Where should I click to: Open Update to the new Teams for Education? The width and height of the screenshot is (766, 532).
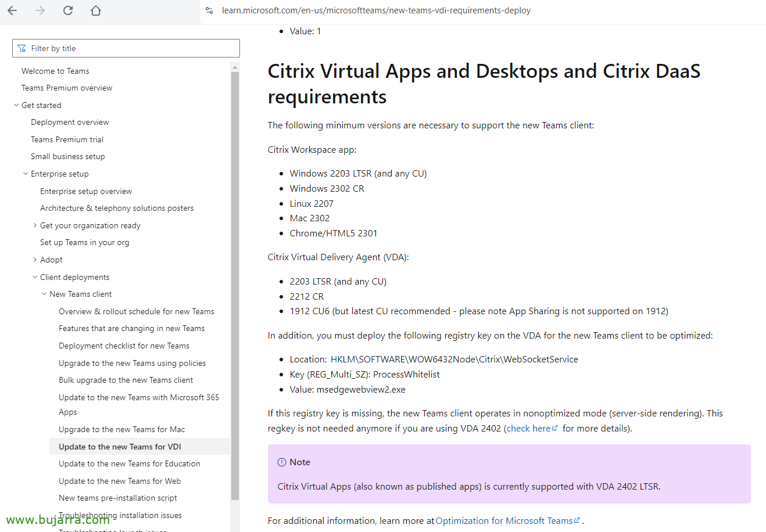(130, 463)
